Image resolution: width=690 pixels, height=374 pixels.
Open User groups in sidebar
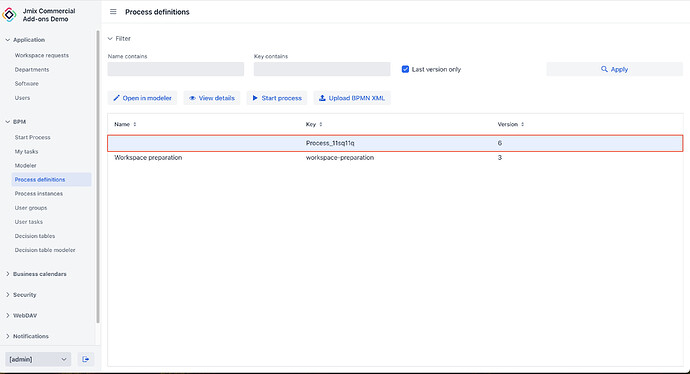click(31, 208)
